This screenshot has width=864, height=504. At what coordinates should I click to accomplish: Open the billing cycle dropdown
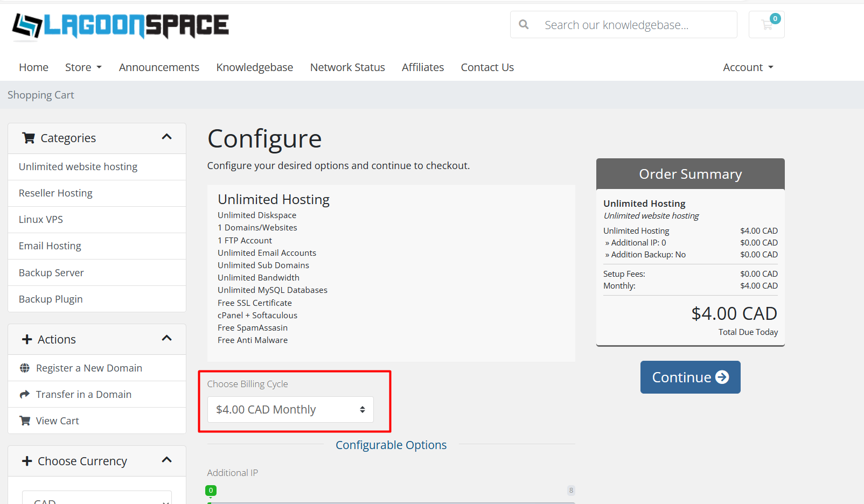pos(290,410)
